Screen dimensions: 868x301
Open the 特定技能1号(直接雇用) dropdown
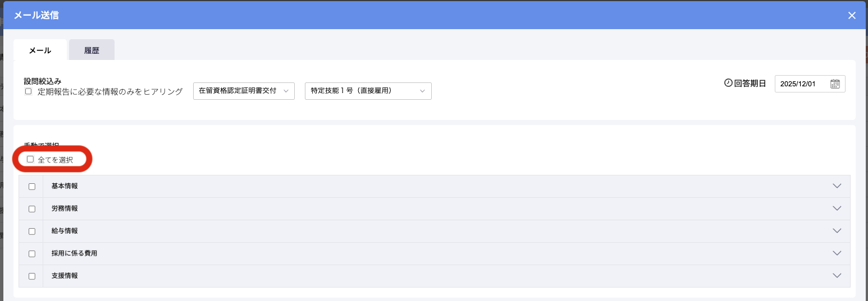368,91
